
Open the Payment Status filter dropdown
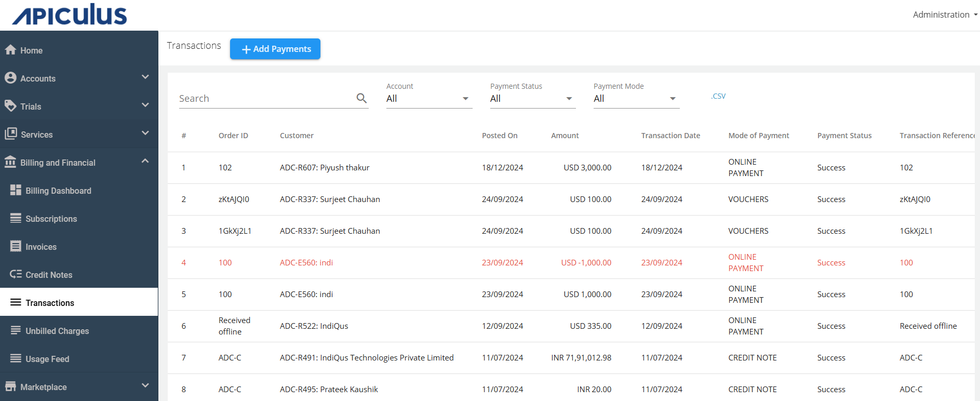pos(532,99)
